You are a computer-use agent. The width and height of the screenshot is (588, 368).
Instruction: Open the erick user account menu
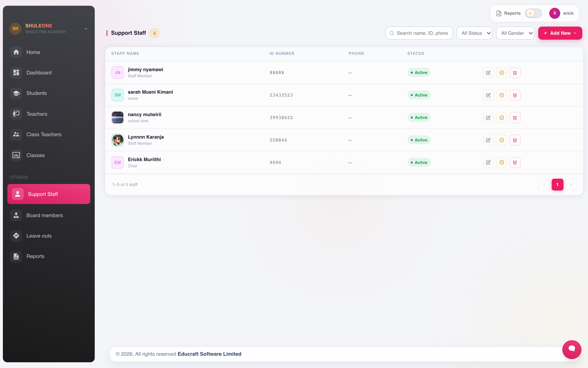point(561,13)
